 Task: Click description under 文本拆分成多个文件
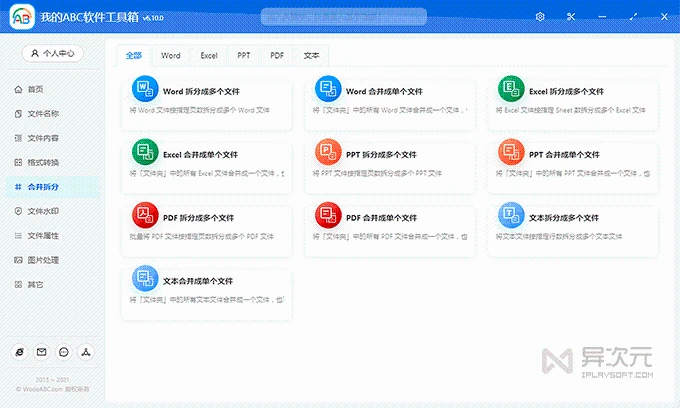(559, 236)
